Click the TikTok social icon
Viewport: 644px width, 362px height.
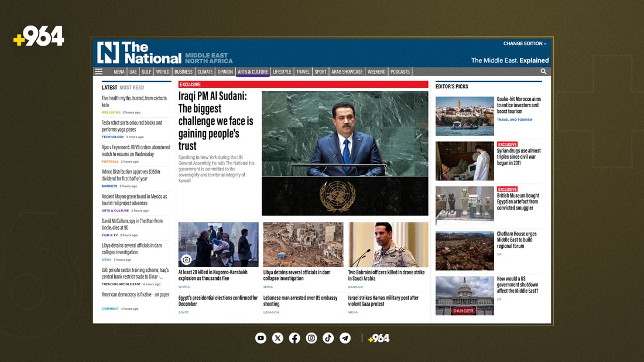point(328,338)
